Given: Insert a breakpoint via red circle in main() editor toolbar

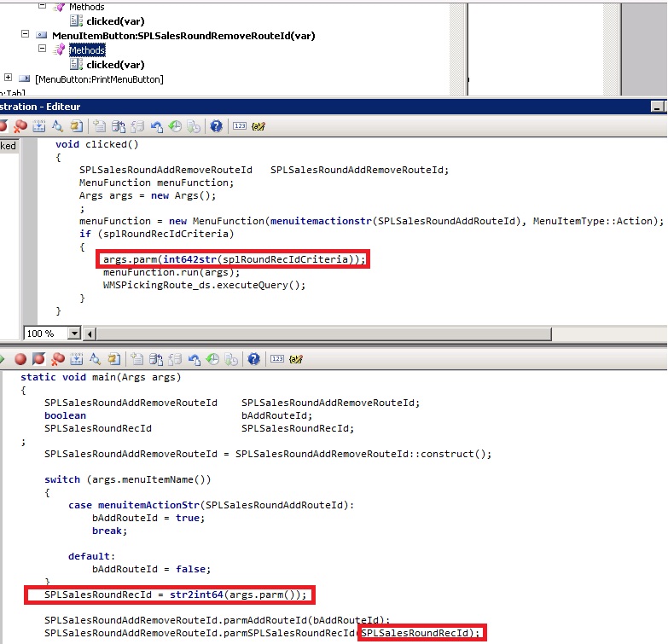Looking at the screenshot, I should (x=20, y=359).
